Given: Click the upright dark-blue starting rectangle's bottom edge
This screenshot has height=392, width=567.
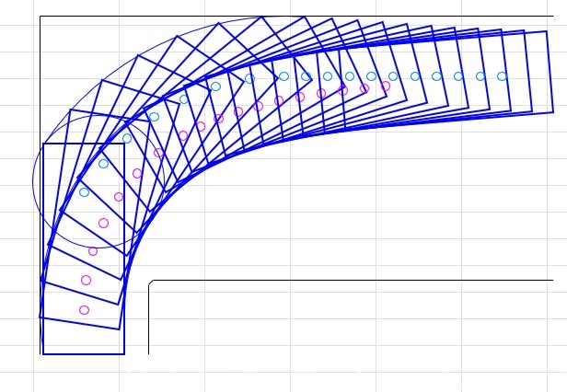Looking at the screenshot, I should click(84, 354).
